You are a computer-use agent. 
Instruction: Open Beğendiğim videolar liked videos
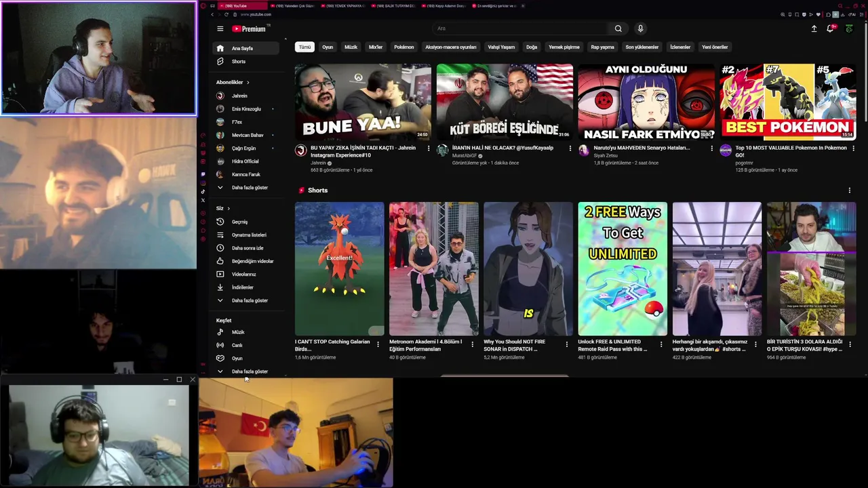246,261
